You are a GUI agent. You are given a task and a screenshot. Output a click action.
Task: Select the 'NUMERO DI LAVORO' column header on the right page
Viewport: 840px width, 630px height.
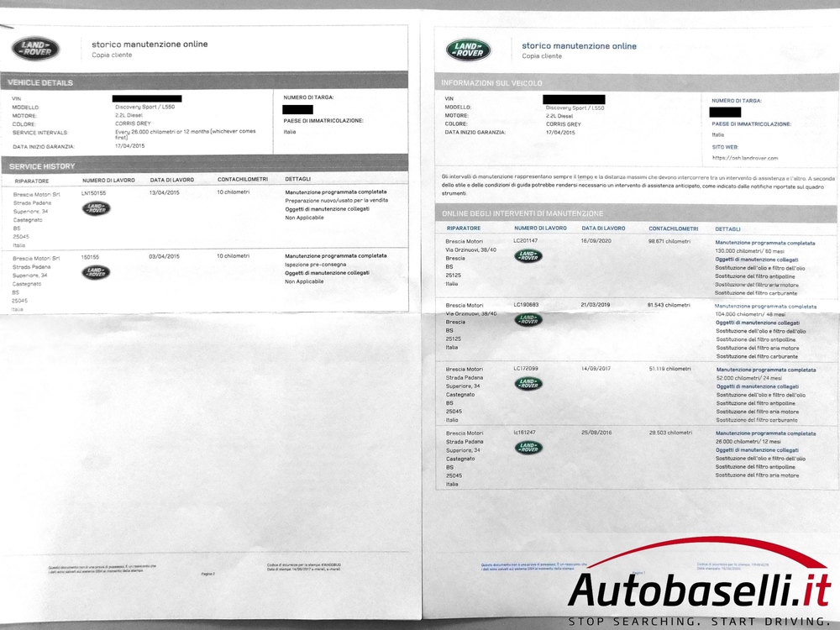(x=540, y=228)
